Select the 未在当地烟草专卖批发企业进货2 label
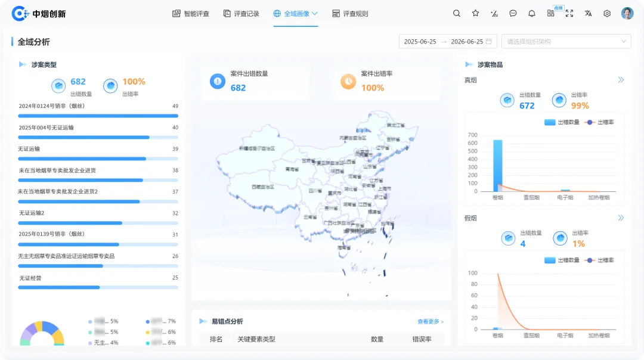 [x=57, y=191]
